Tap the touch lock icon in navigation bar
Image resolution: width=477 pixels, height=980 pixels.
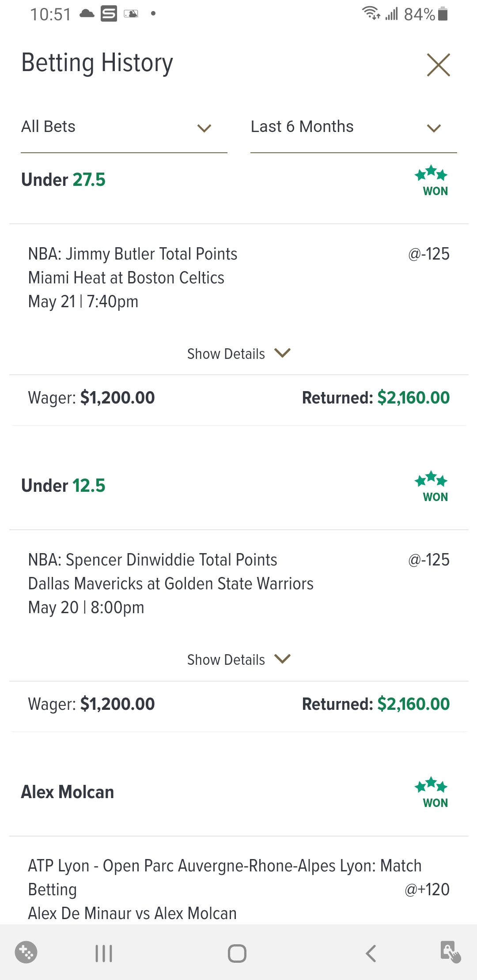(x=450, y=951)
